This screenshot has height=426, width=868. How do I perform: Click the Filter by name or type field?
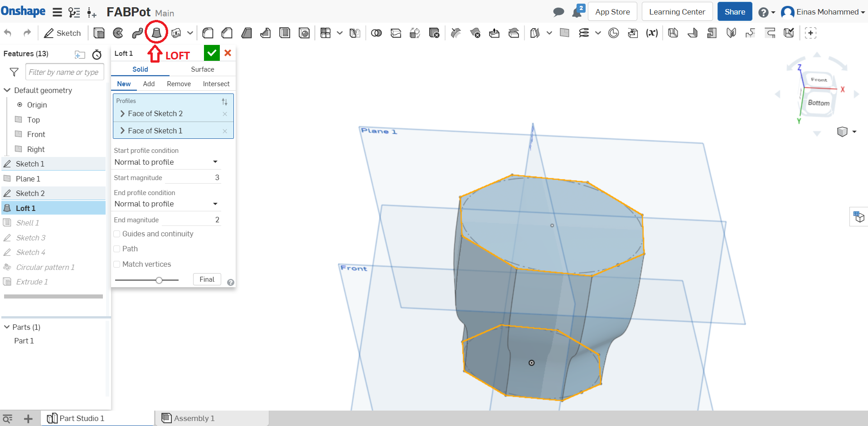pyautogui.click(x=65, y=72)
